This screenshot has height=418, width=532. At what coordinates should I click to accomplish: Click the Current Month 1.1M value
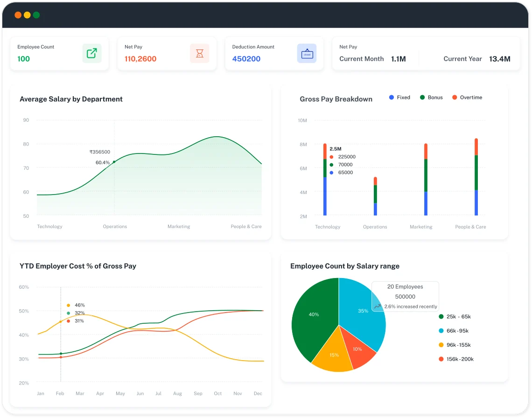399,59
